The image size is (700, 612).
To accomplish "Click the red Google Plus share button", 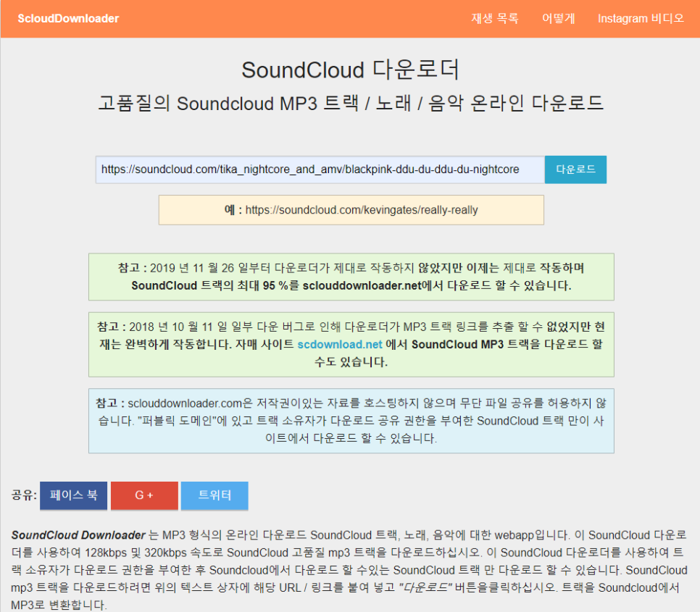I will pyautogui.click(x=144, y=495).
